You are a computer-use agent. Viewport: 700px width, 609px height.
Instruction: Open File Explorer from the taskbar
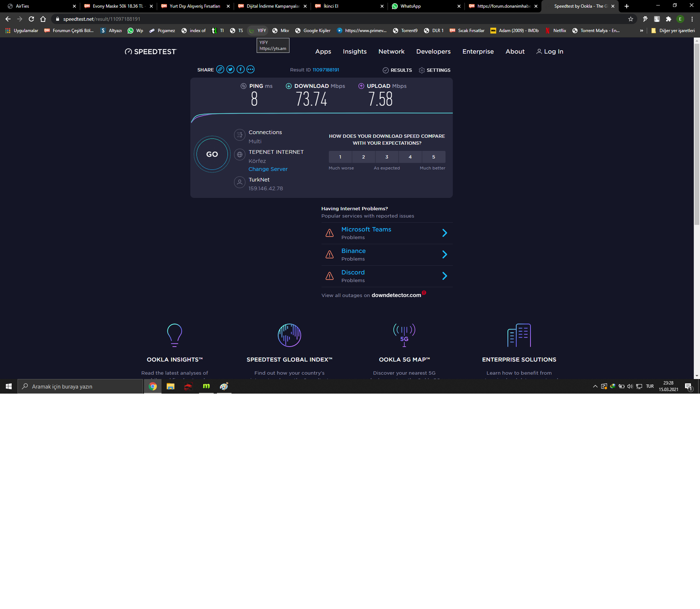171,386
